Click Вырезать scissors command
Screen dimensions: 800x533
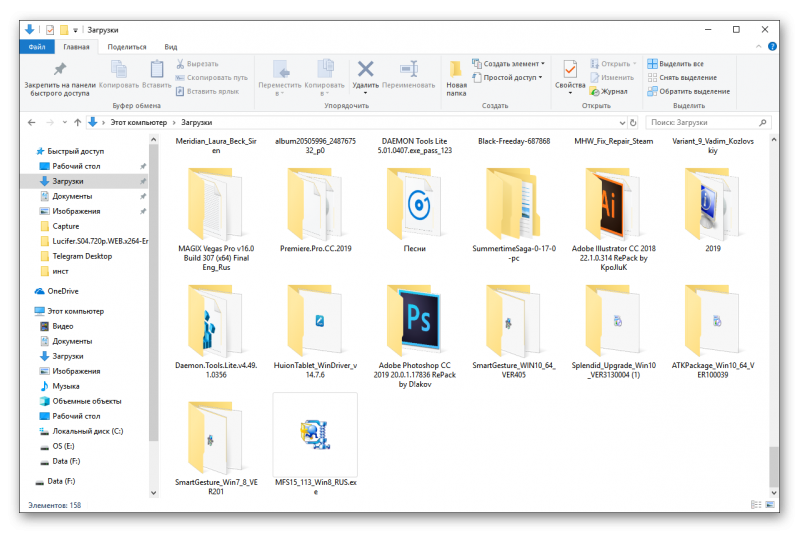point(197,64)
